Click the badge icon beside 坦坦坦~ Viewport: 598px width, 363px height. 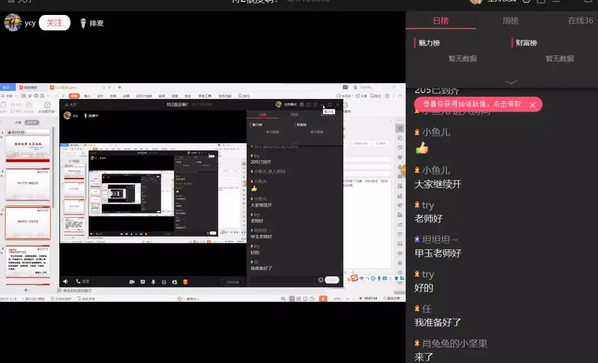click(x=417, y=239)
